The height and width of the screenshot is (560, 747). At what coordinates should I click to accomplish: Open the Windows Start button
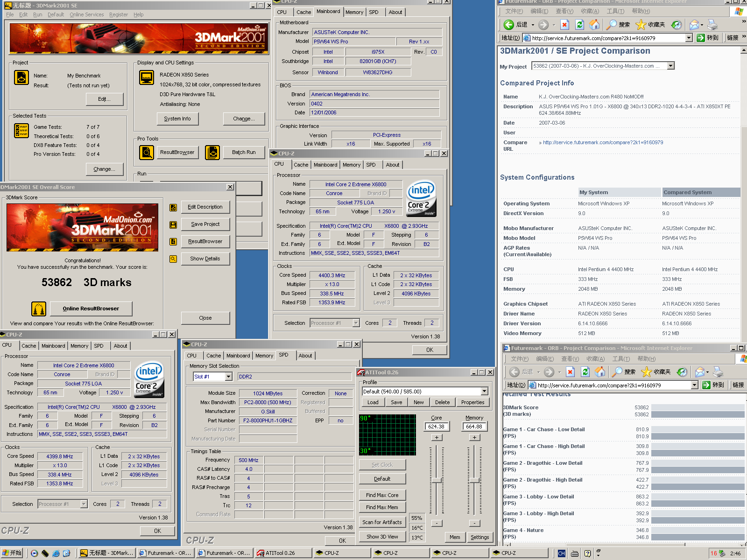click(12, 553)
